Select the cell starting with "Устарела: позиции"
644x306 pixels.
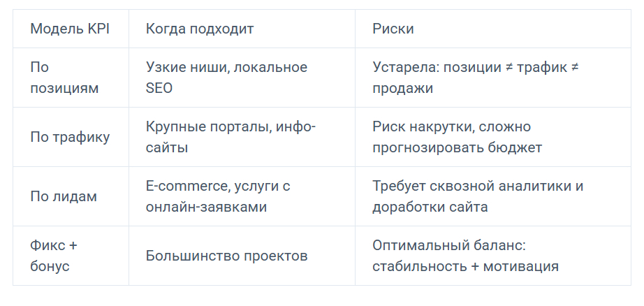click(x=476, y=78)
